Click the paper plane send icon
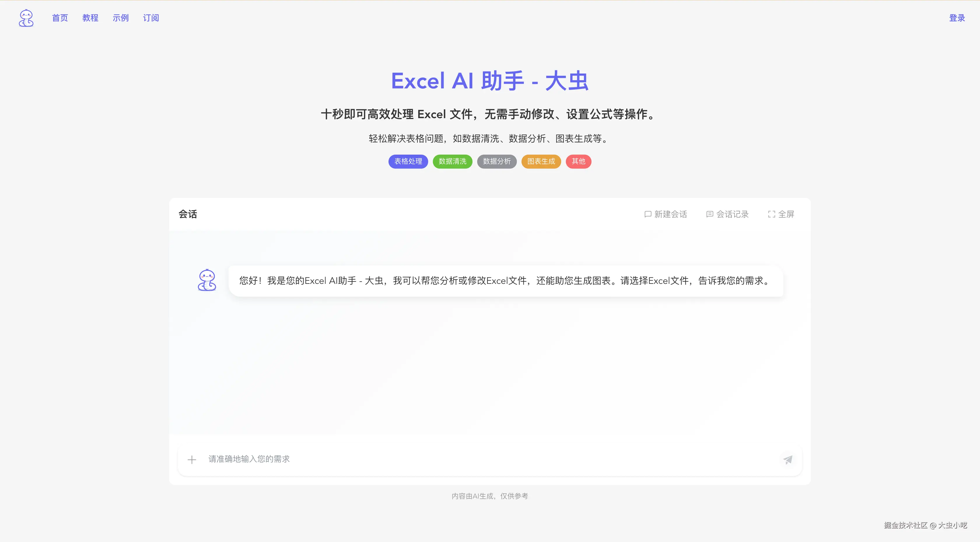Screen dimensions: 980x542 coord(788,459)
